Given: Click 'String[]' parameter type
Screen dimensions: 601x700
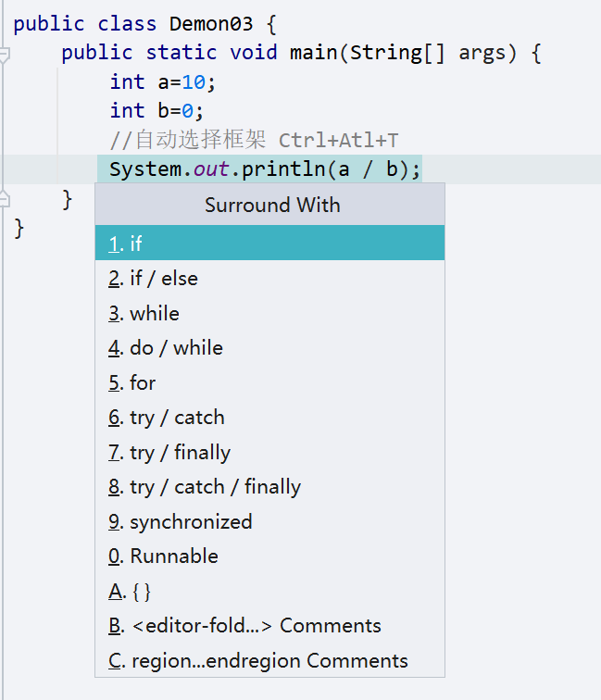Looking at the screenshot, I should tap(397, 53).
